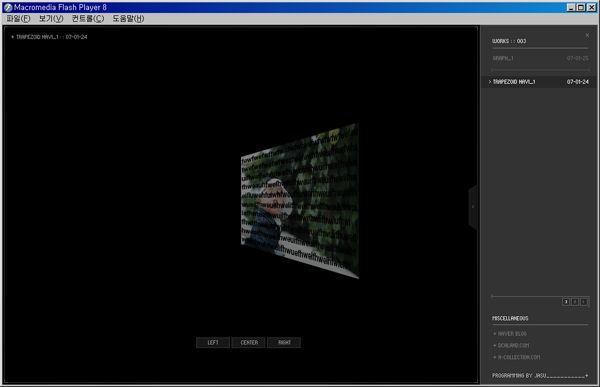Click the Programming by JASU plus icon

click(x=587, y=376)
